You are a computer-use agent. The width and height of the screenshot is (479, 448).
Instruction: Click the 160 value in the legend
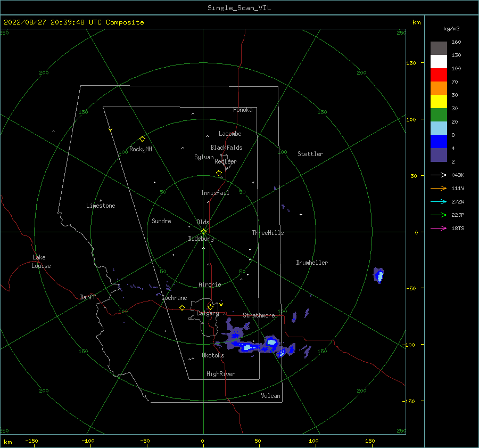pos(456,42)
